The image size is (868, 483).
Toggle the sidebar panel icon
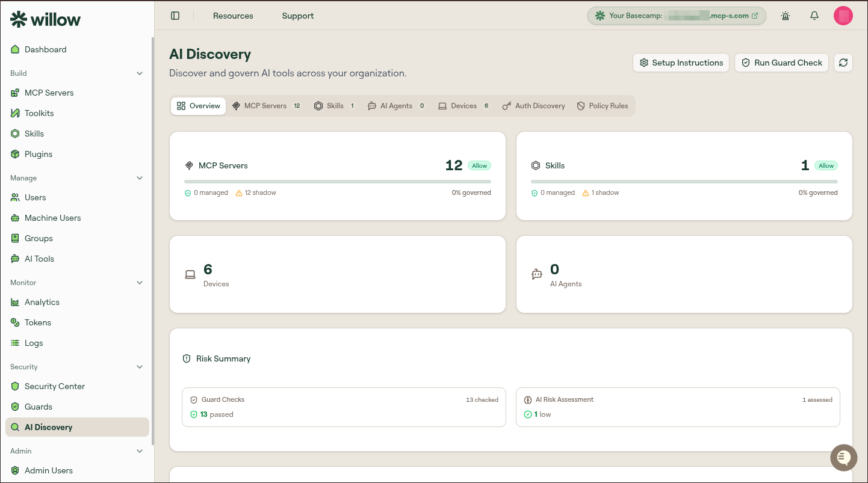coord(175,16)
